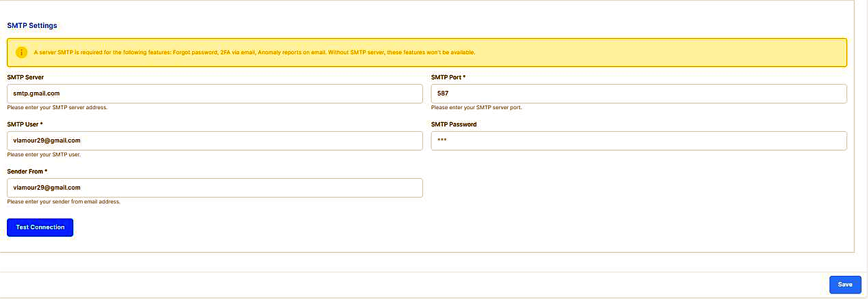Click the SMTP Password label

(x=453, y=124)
